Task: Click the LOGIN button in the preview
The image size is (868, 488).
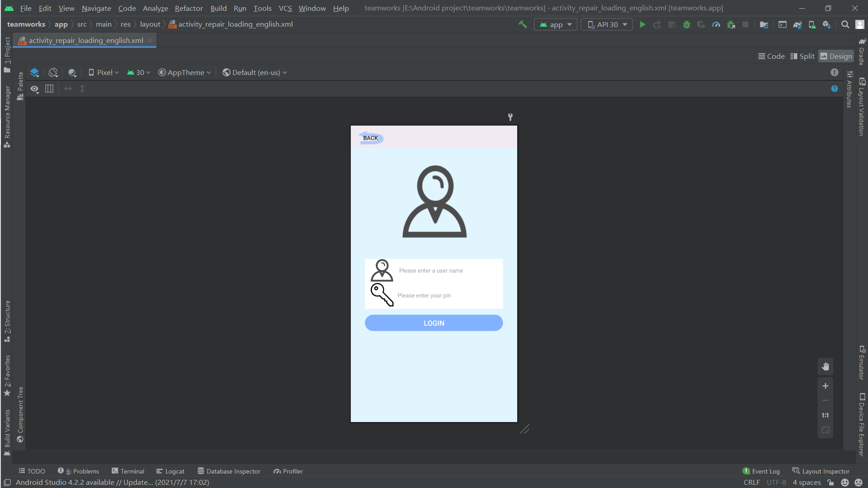Action: click(x=434, y=323)
